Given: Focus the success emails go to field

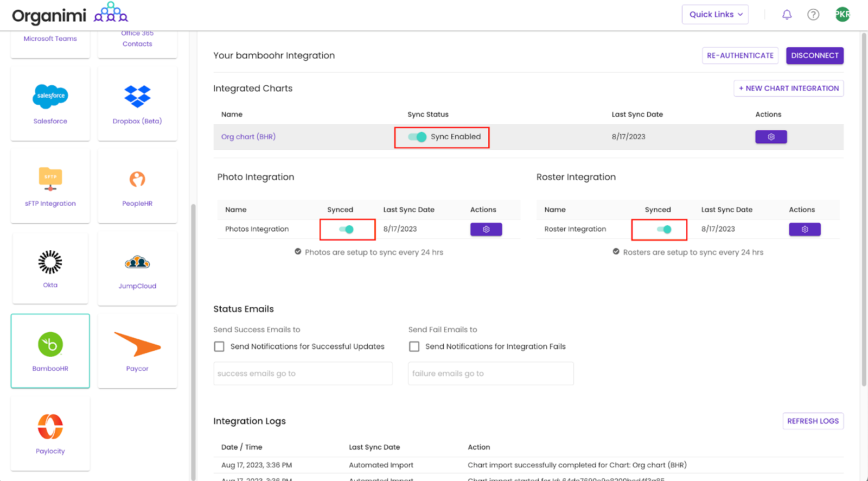Looking at the screenshot, I should coord(303,374).
